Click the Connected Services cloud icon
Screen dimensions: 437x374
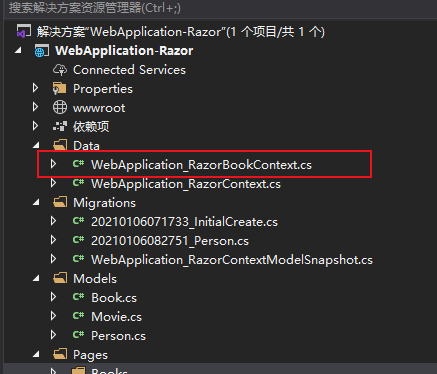60,70
